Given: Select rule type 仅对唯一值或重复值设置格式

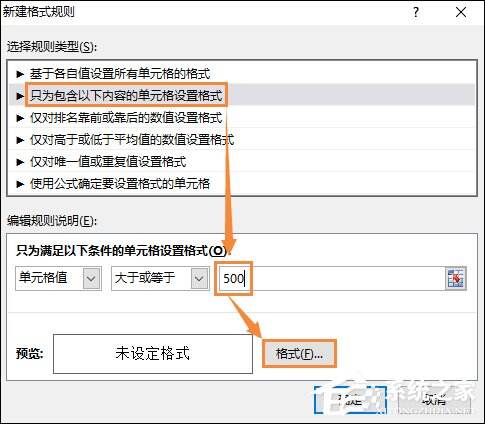Looking at the screenshot, I should (x=242, y=161).
